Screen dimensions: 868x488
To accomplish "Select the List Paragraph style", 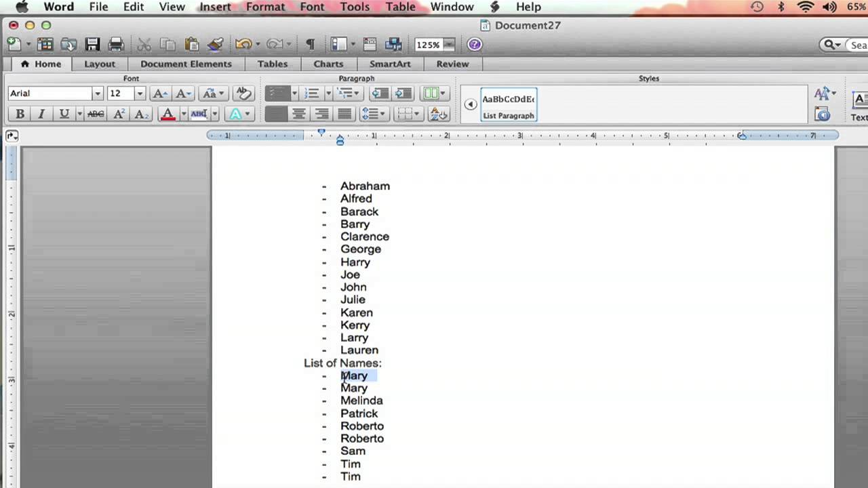I will 509,104.
